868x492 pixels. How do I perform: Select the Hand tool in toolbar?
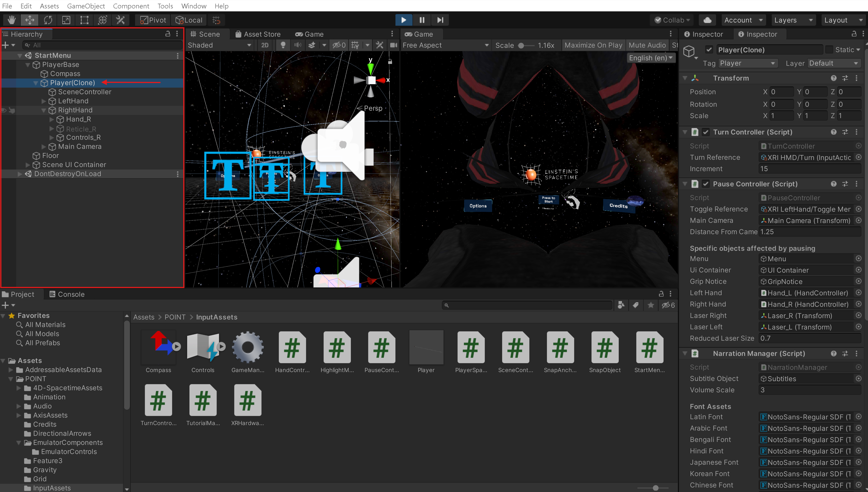[11, 20]
